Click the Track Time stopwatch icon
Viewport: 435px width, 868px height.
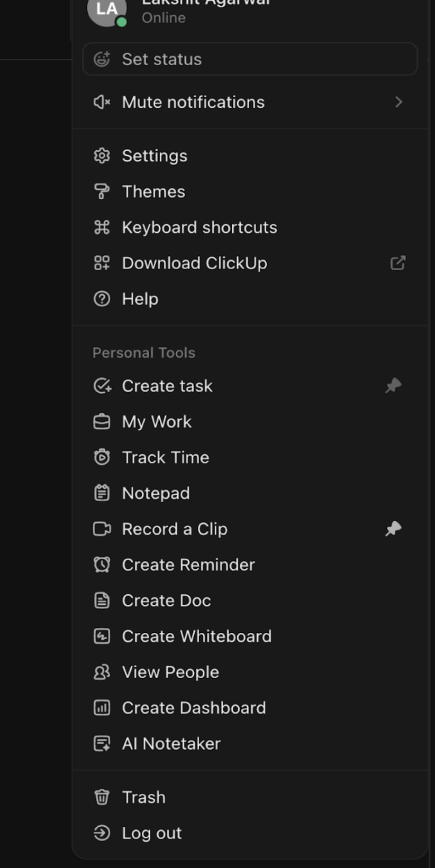[102, 457]
